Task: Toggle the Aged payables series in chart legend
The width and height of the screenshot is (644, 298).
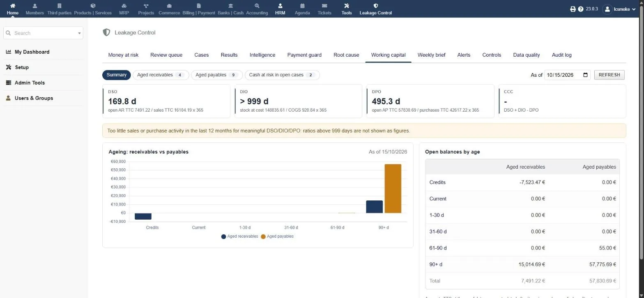Action: pos(277,236)
